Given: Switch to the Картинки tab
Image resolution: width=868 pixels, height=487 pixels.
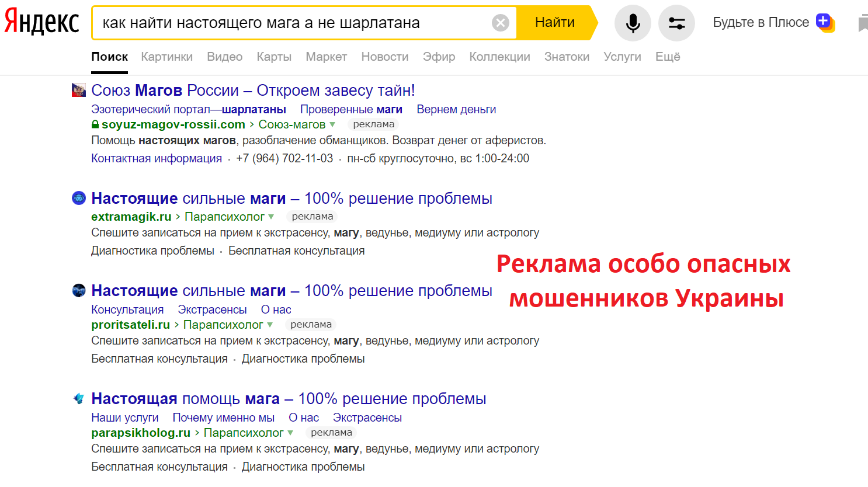Looking at the screenshot, I should (166, 57).
